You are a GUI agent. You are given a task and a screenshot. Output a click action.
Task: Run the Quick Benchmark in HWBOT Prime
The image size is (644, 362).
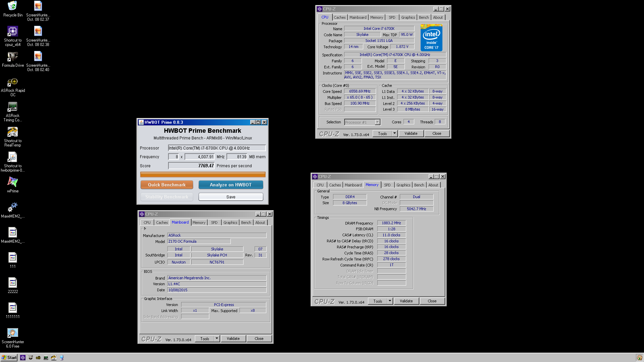(167, 185)
